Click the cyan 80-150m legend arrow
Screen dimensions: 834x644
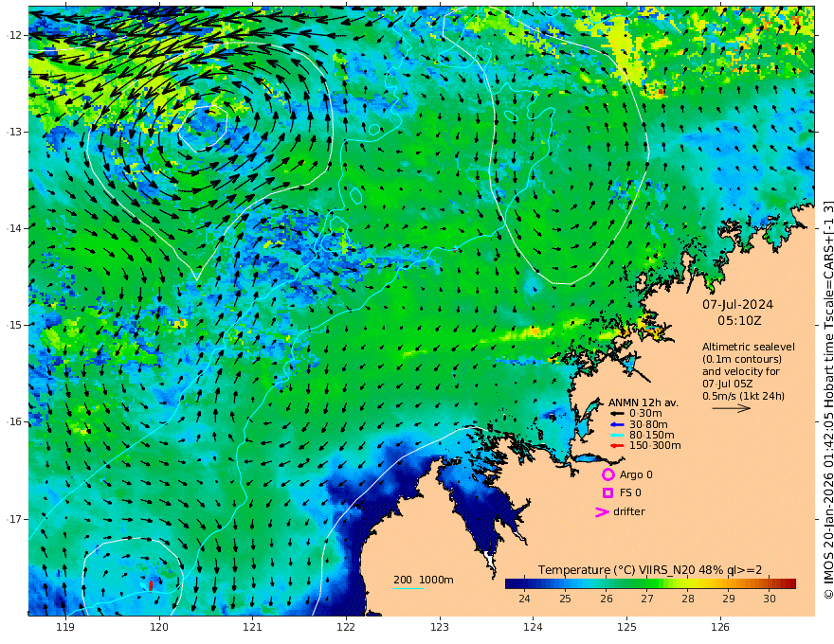[x=617, y=435]
